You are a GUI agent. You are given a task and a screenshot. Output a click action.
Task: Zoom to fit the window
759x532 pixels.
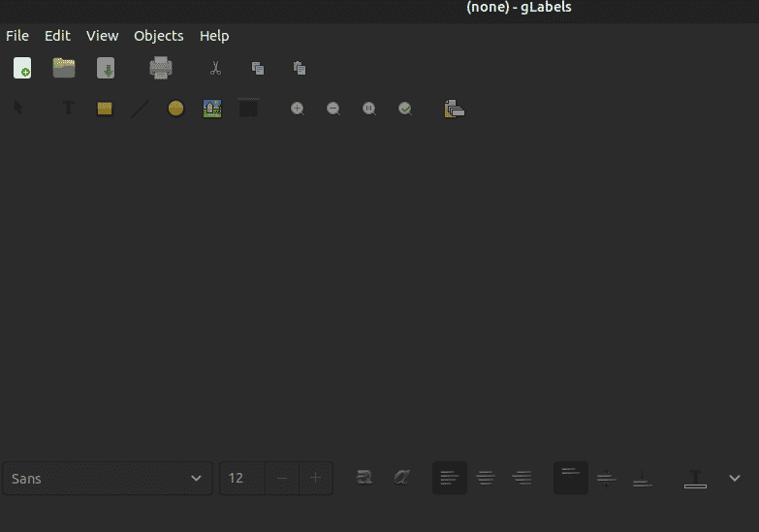click(x=405, y=109)
